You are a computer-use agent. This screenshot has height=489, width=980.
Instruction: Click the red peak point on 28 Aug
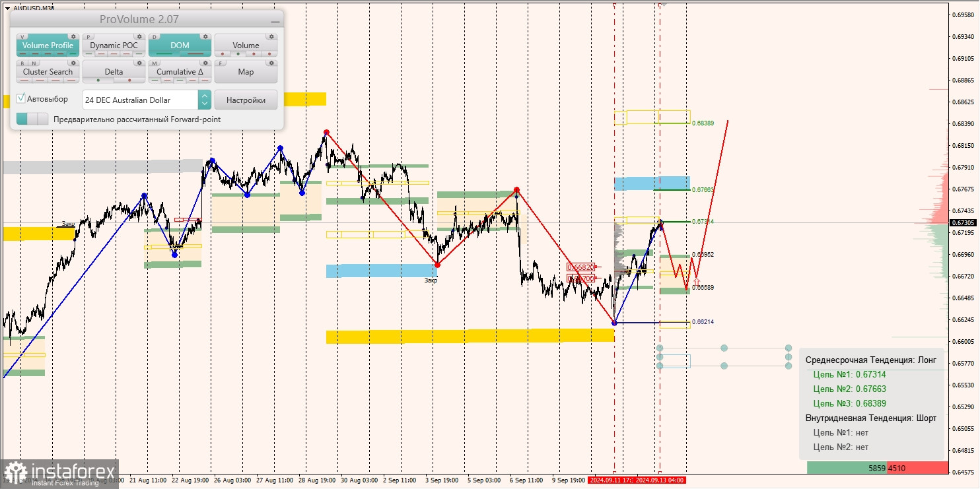(326, 132)
